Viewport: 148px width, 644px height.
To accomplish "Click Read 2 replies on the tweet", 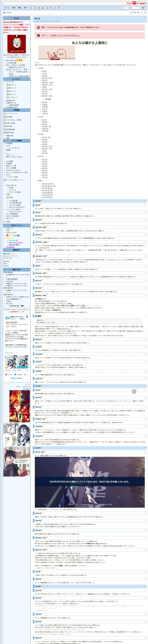I will coord(17,378).
